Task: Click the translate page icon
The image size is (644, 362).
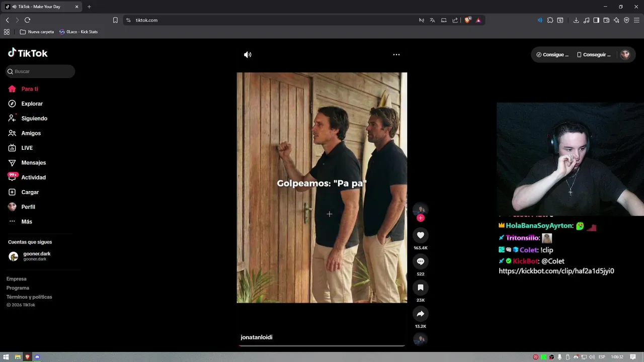Action: pyautogui.click(x=432, y=20)
